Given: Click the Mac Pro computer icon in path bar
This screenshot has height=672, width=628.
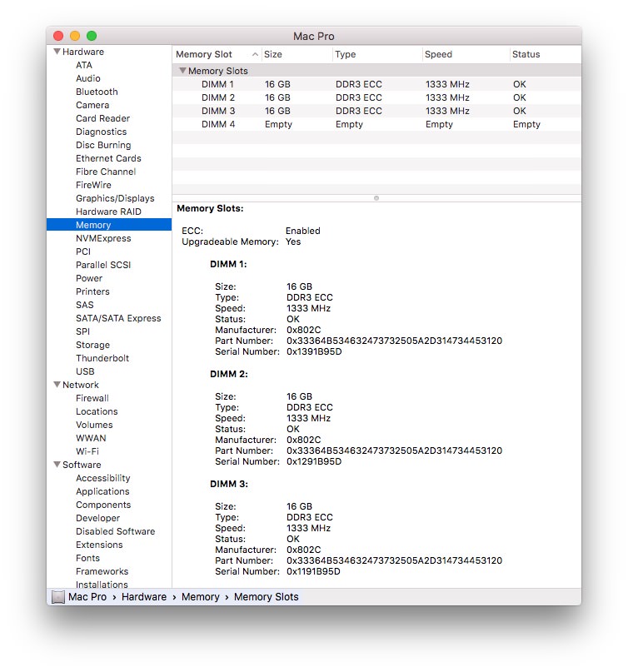Looking at the screenshot, I should 57,597.
